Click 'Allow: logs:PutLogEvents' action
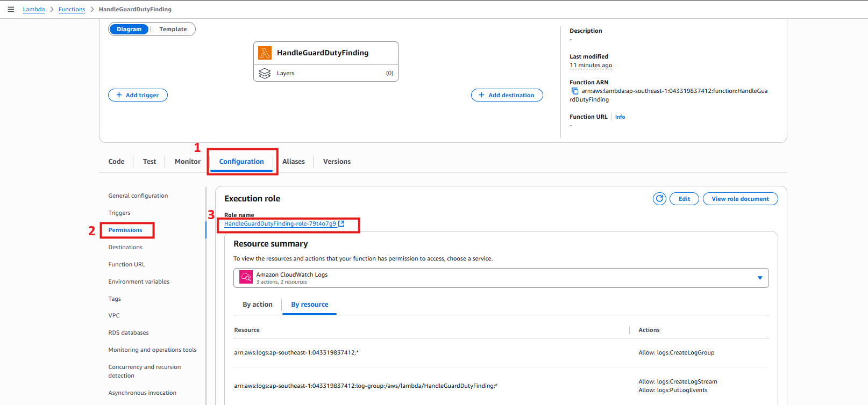Viewport: 868px width, 405px height. [673, 390]
